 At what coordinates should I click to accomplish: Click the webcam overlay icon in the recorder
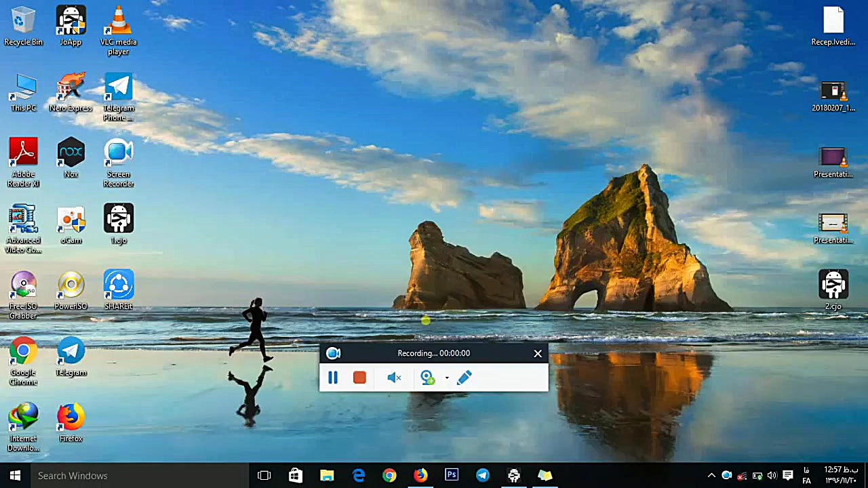[x=427, y=378]
